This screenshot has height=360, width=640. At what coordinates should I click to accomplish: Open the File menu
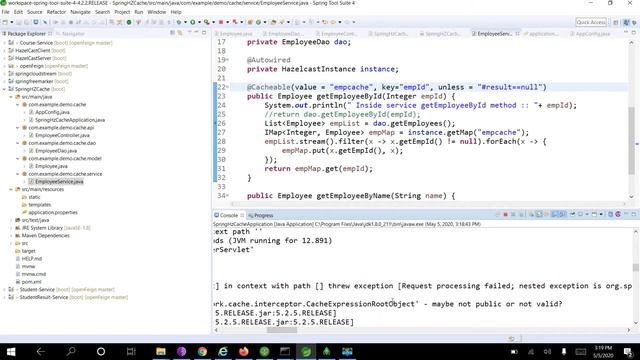tap(5, 12)
